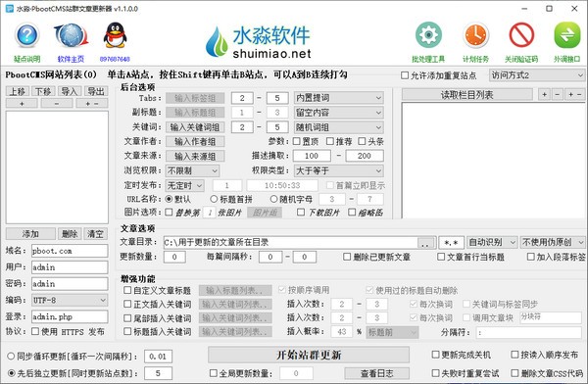The height and width of the screenshot is (384, 588).
Task: Click 输入作者组 button
Action: click(x=195, y=141)
